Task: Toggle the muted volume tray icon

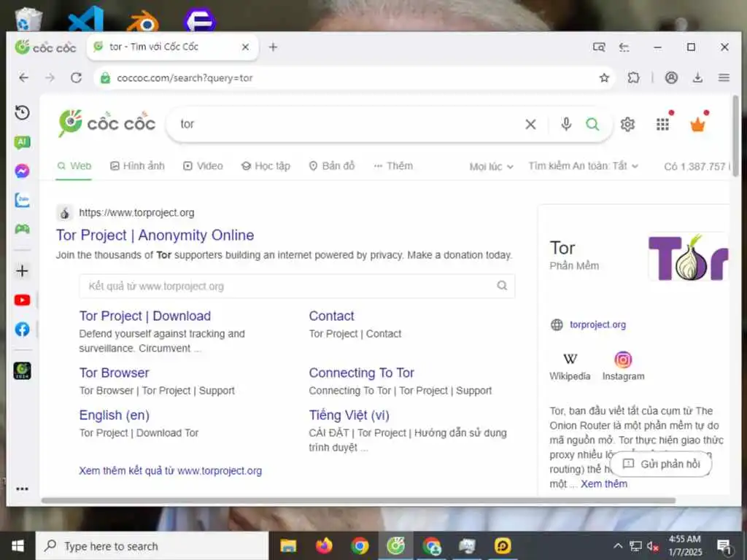Action: point(653,545)
